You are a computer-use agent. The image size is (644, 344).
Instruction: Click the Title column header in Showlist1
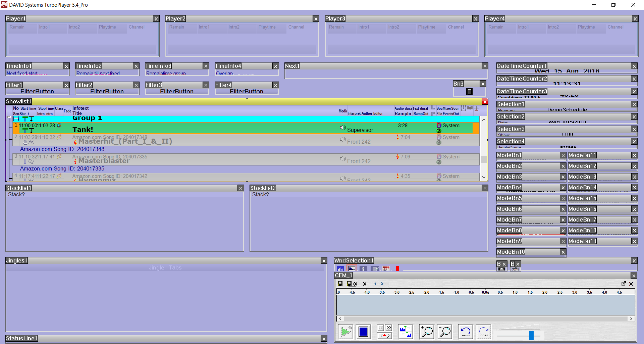[77, 113]
